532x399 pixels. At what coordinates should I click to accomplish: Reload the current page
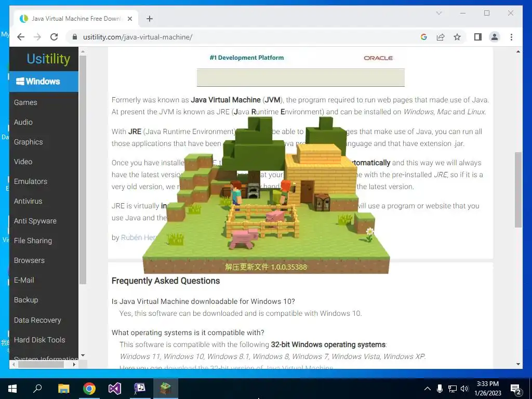tap(54, 37)
